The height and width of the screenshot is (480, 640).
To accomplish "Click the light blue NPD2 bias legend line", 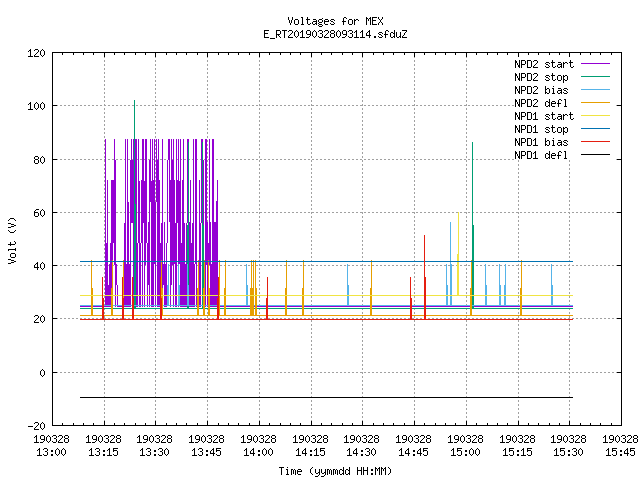I will point(595,90).
